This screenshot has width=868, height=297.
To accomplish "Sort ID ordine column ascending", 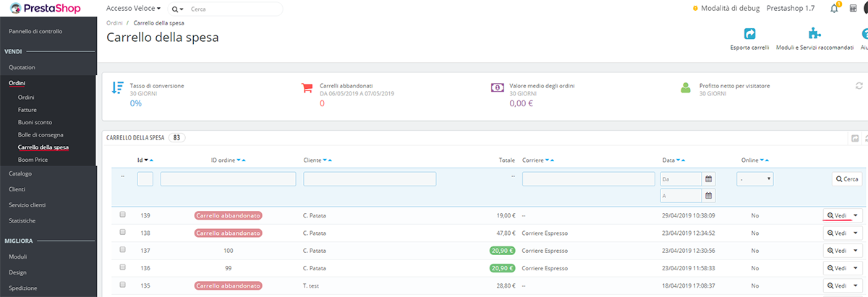I will 244,160.
